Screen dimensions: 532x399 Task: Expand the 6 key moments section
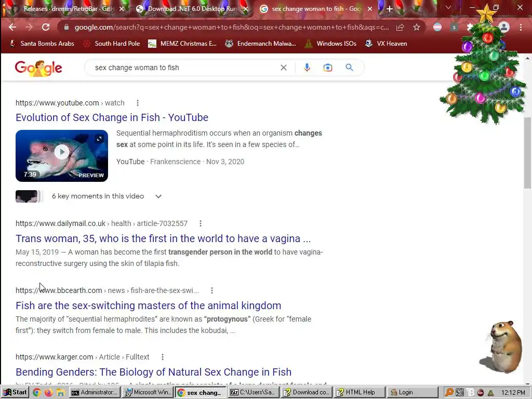[x=158, y=196]
